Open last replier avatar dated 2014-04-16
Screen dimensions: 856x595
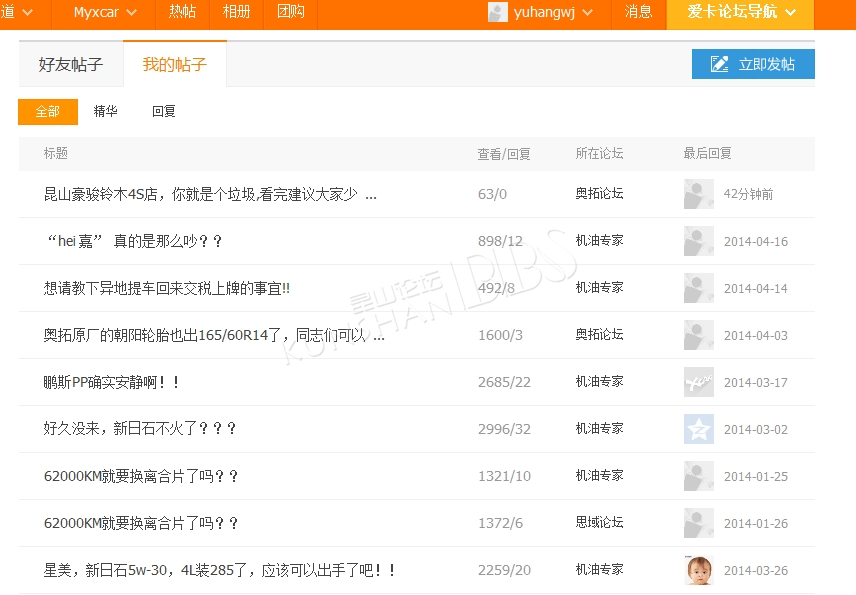pyautogui.click(x=699, y=241)
